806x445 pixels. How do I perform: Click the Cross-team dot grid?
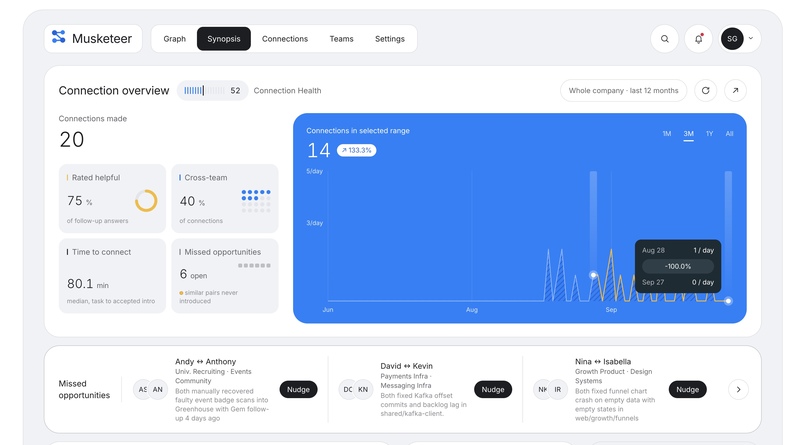tap(256, 201)
